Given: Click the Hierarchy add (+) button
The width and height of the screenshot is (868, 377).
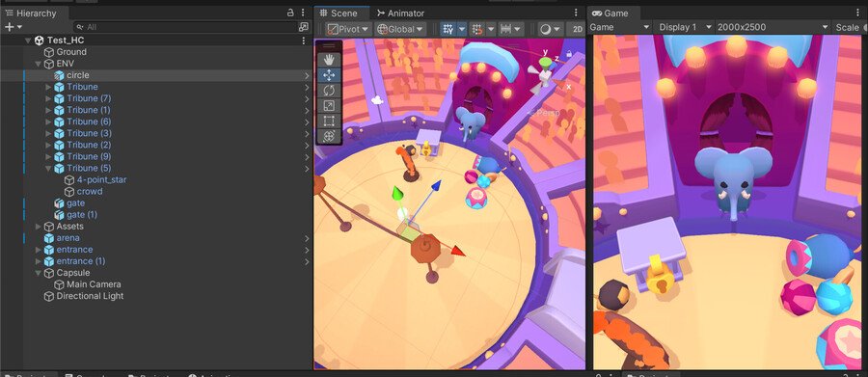Looking at the screenshot, I should click(x=14, y=27).
